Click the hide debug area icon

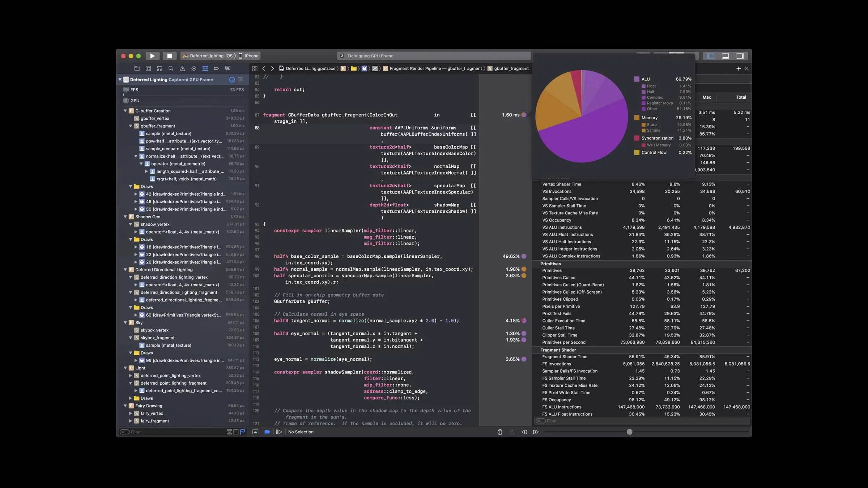(255, 432)
